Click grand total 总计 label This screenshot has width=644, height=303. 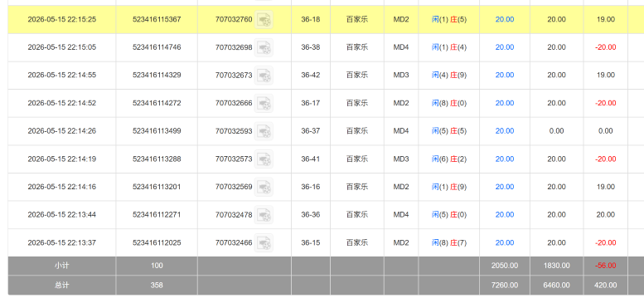pyautogui.click(x=62, y=285)
